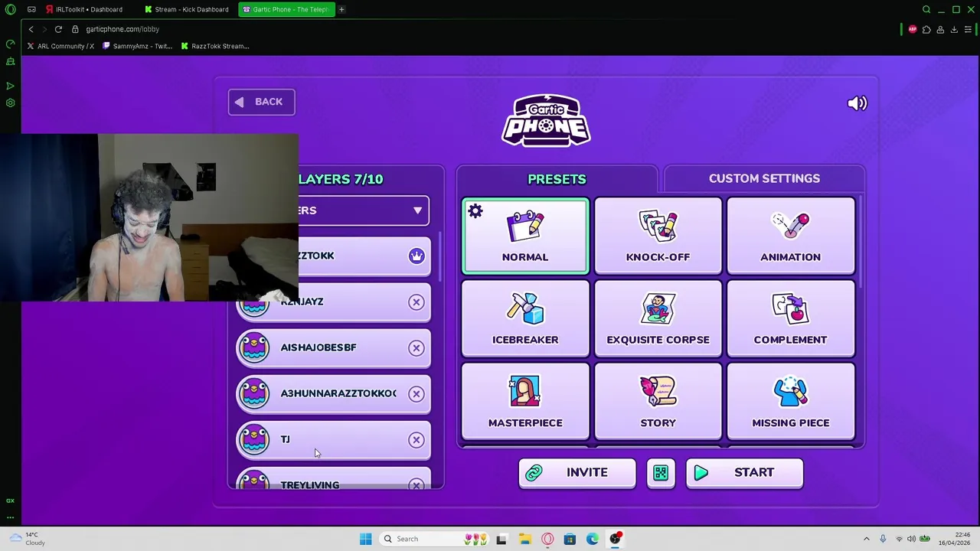Open browser tab search magnifier
The height and width of the screenshot is (551, 980).
[926, 9]
